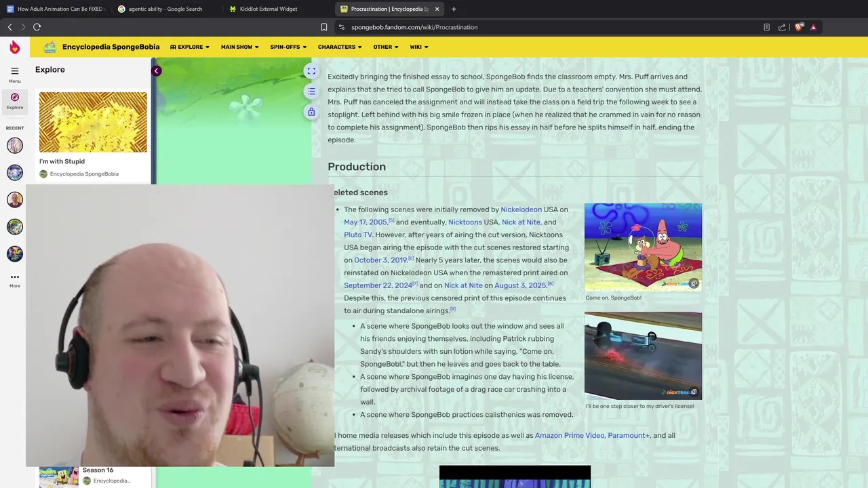Expand the CHARACTERS dropdown
This screenshot has width=868, height=488.
click(x=340, y=47)
